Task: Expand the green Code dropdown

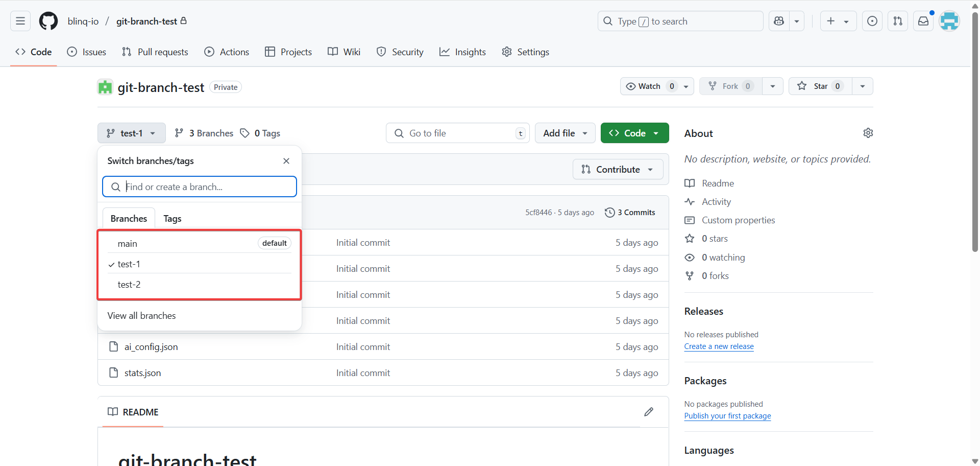Action: (634, 133)
